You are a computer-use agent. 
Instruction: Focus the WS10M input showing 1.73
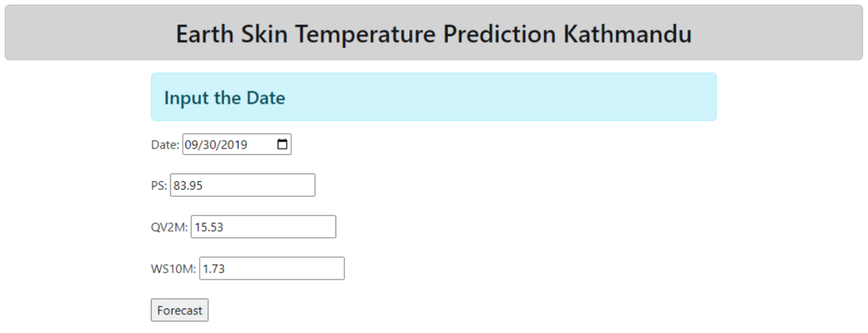click(272, 269)
